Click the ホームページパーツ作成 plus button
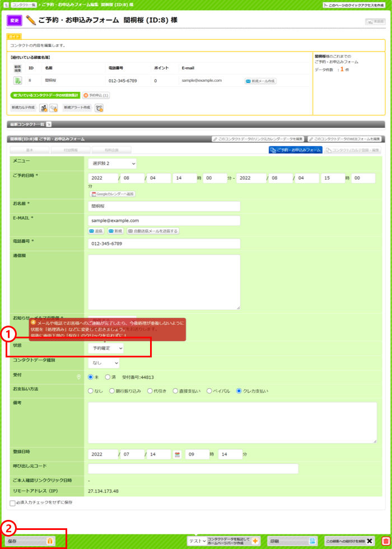 [x=255, y=541]
